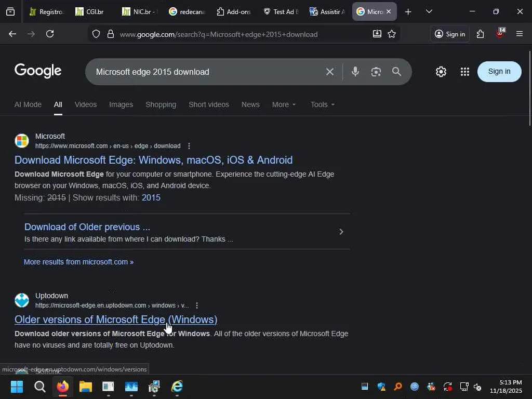Search by image with camera icon
Viewport: 532px width, 399px height.
(376, 72)
